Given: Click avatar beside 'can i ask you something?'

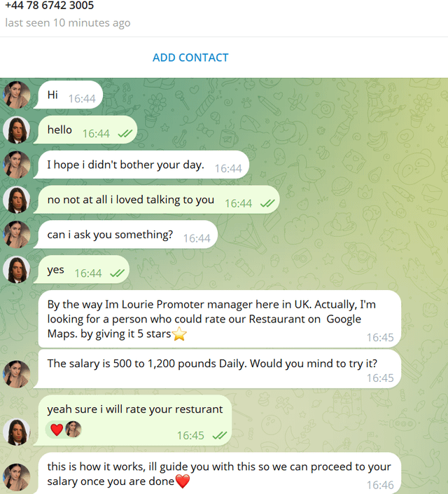Looking at the screenshot, I should pos(16,235).
